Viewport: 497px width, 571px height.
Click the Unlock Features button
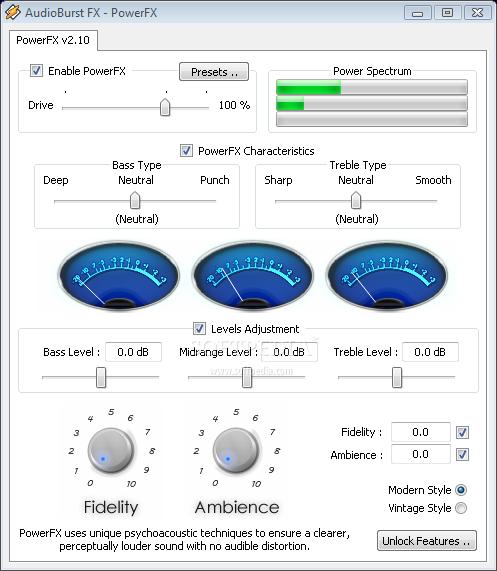427,541
